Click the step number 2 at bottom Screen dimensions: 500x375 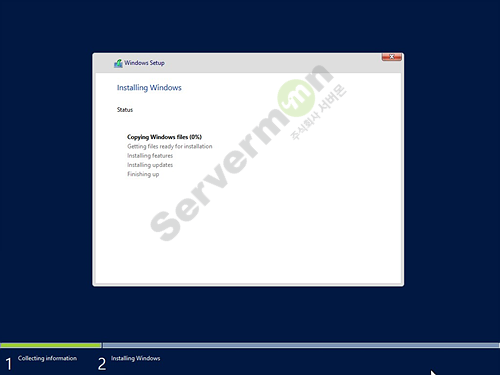point(102,364)
